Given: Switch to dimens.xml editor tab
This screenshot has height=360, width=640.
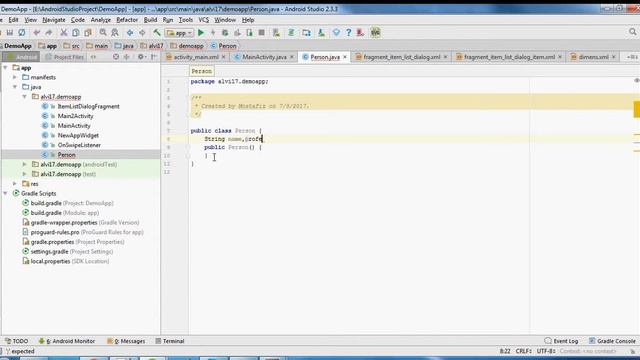Looking at the screenshot, I should 593,57.
